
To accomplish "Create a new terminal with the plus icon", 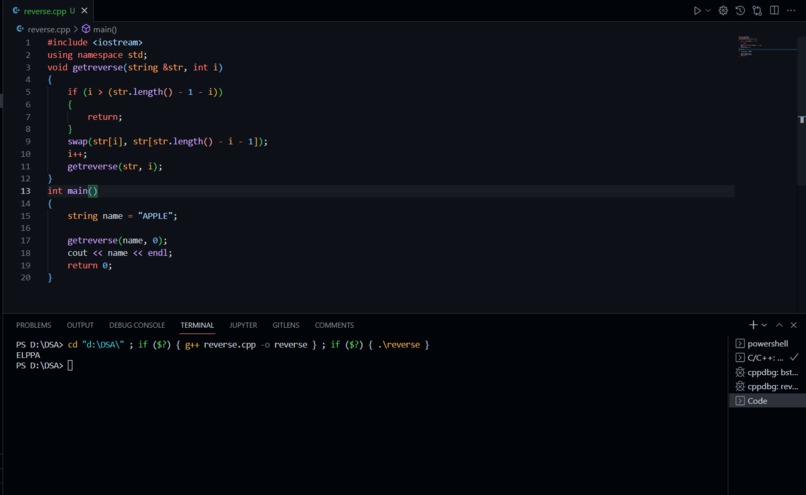I will pyautogui.click(x=753, y=325).
